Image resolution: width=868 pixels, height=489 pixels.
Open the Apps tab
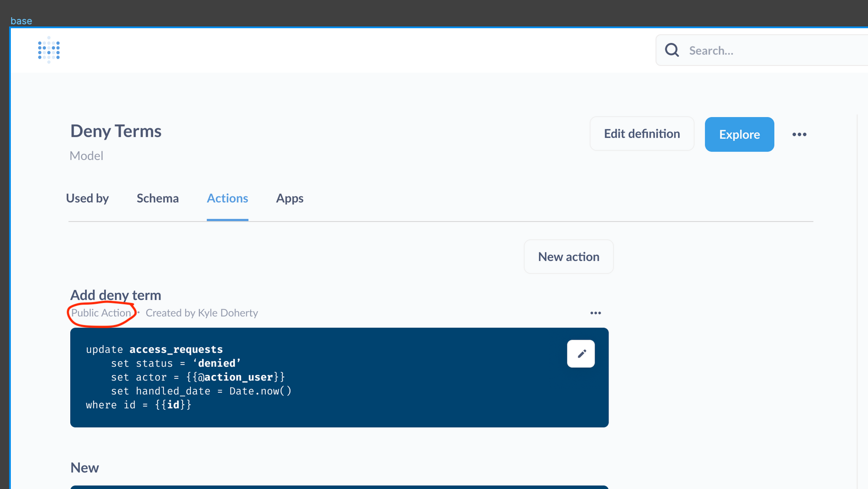click(x=289, y=198)
